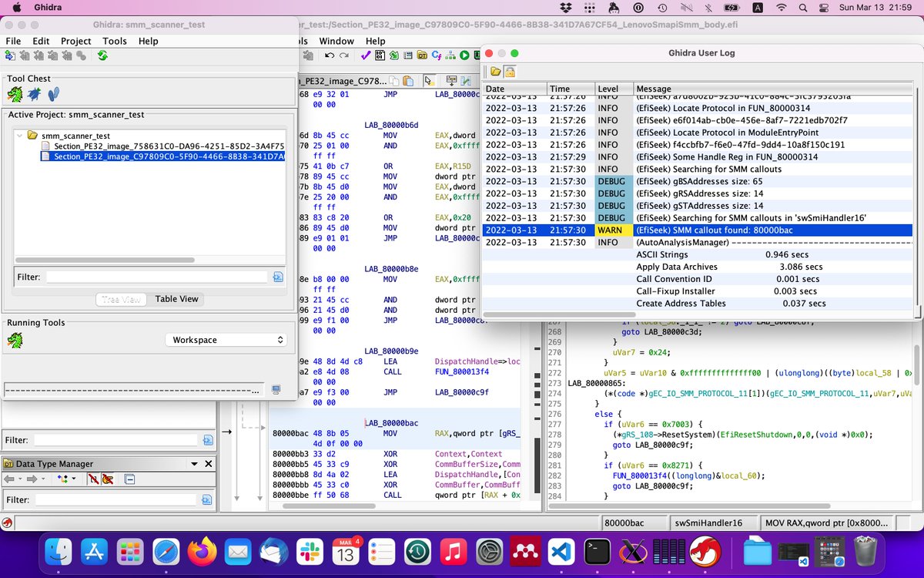Click the Ghidra menu in macOS menu bar
This screenshot has width=924, height=578.
coord(49,7)
